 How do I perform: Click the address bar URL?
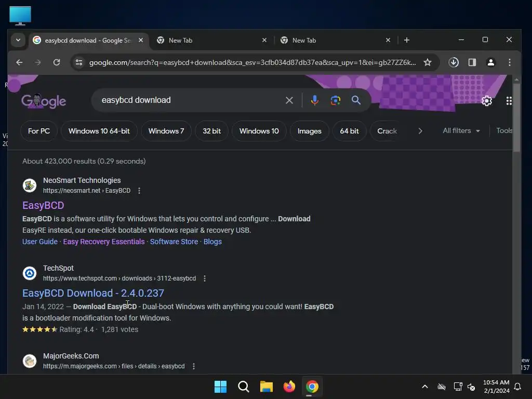pos(252,62)
